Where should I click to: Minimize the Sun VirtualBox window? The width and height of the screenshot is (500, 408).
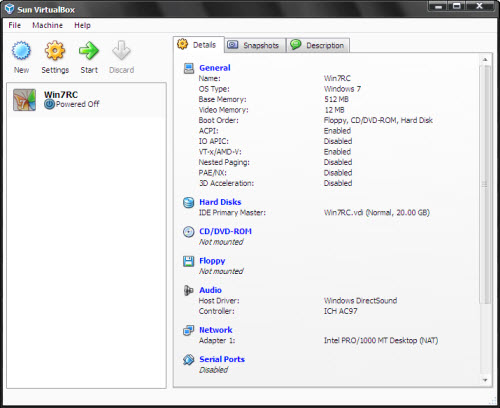pos(439,6)
